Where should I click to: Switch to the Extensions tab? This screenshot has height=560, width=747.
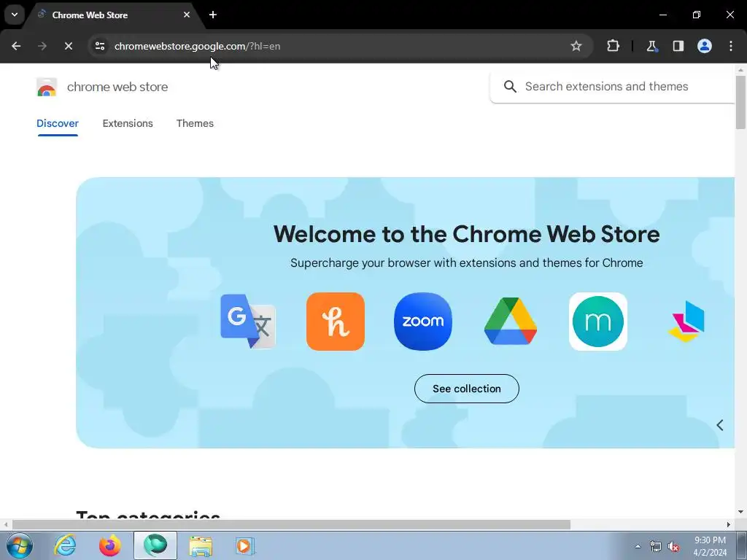click(x=128, y=123)
